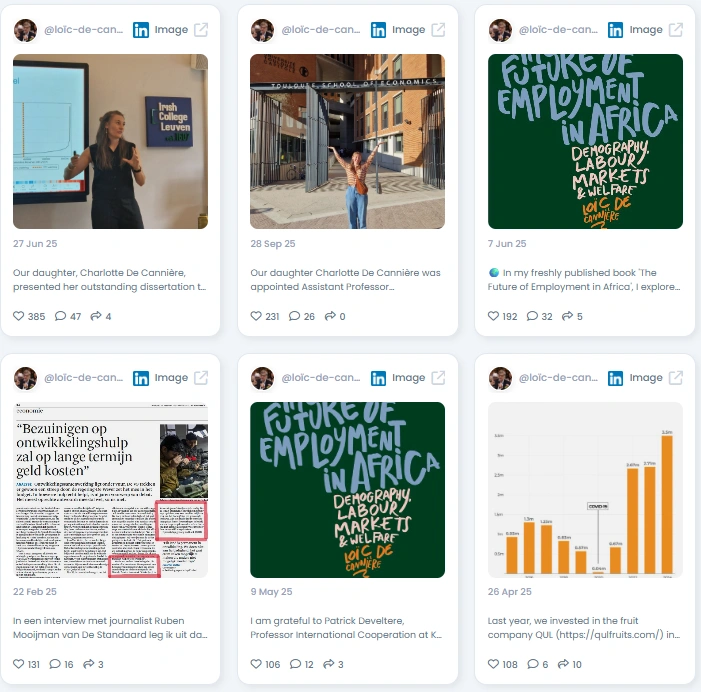Click author avatar on the 27 Jun 25 post
The image size is (701, 692).
tap(25, 30)
